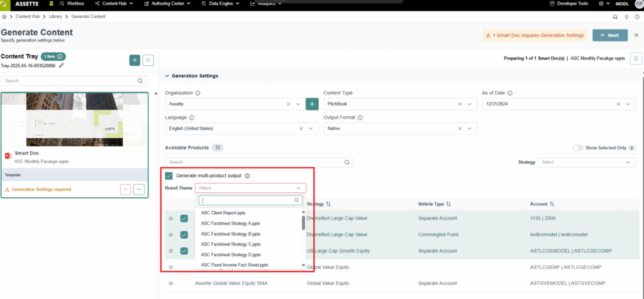Click the As of Date info icon

[x=509, y=93]
